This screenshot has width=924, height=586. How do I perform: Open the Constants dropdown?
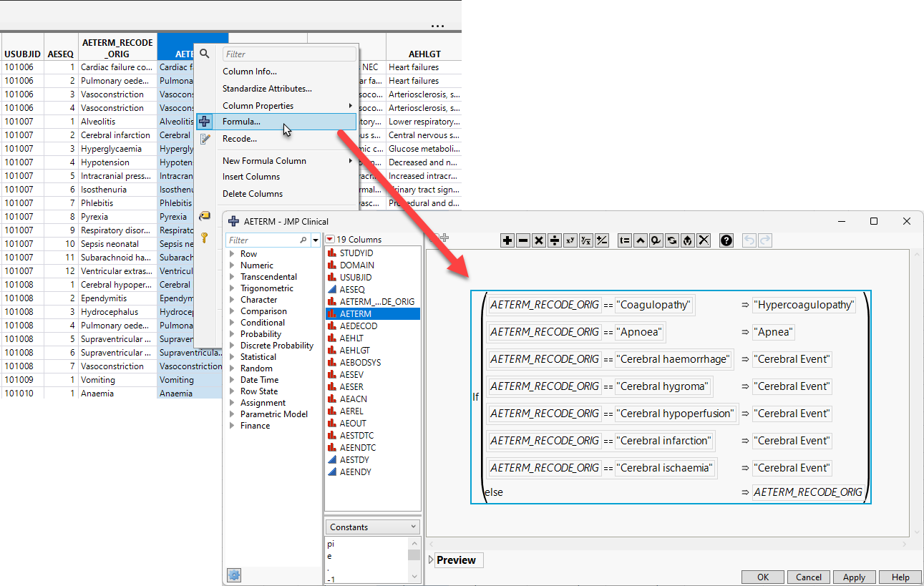point(372,527)
